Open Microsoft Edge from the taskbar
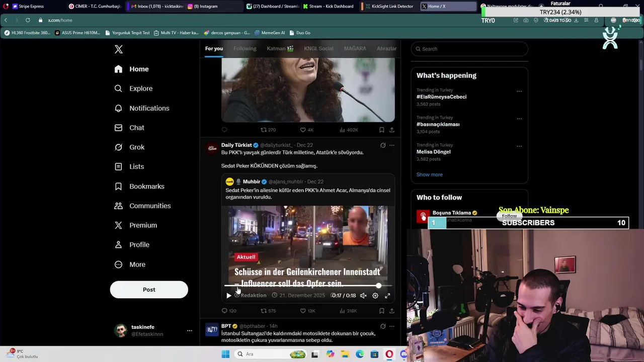644x362 pixels. [360, 354]
